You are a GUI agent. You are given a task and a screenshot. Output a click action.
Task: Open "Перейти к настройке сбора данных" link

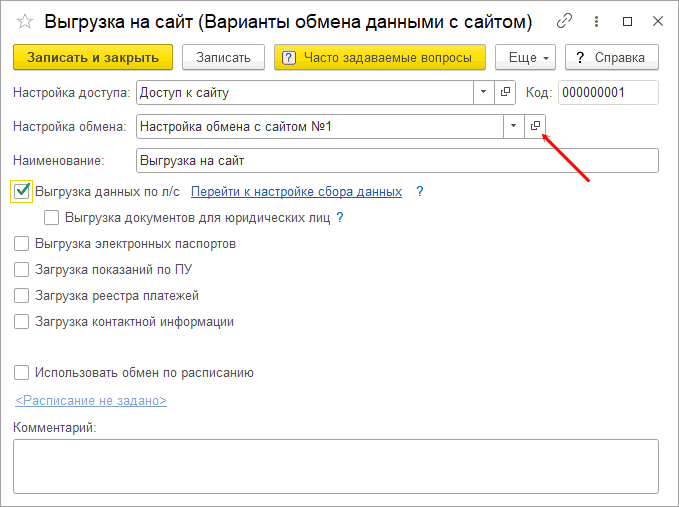click(x=296, y=191)
